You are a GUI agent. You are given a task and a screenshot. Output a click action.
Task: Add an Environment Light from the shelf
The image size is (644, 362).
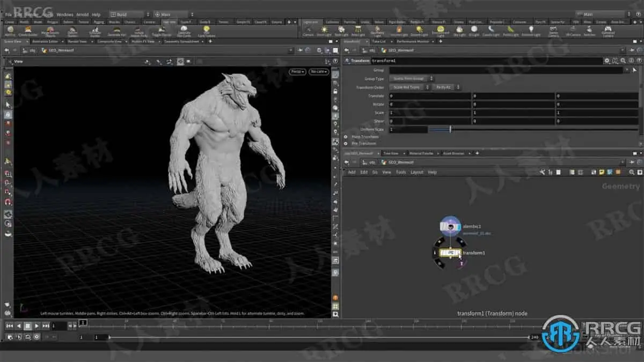tap(440, 31)
